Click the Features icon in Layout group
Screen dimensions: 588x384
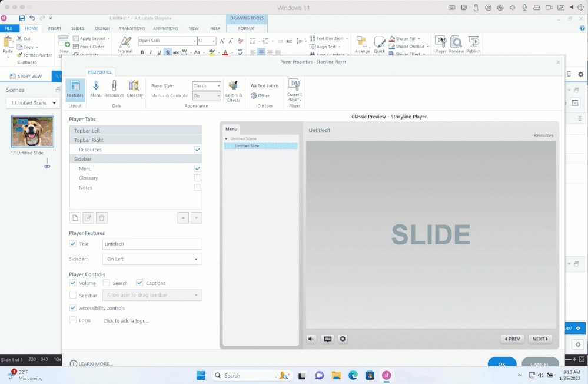pos(75,88)
